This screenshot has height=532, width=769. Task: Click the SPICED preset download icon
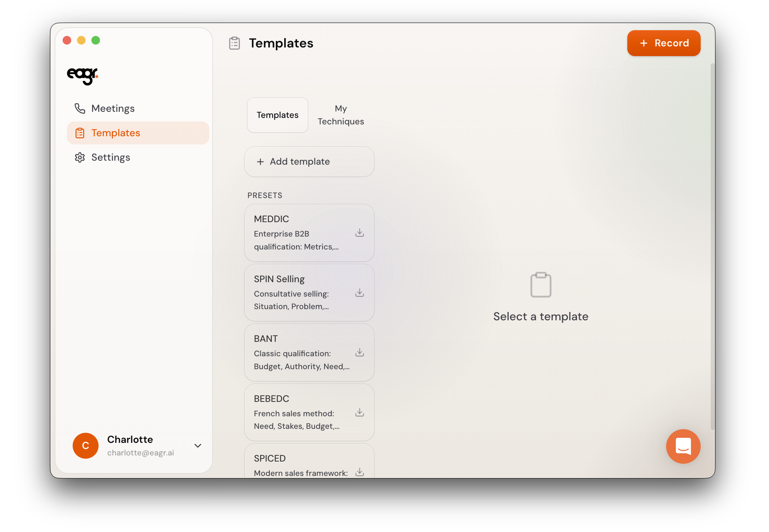pyautogui.click(x=359, y=472)
